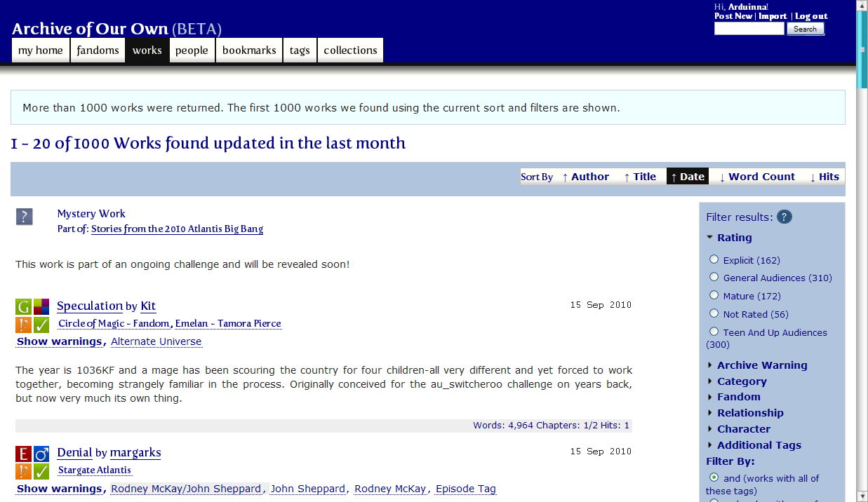
Task: Open the John Sheppard character tag
Action: tap(307, 489)
